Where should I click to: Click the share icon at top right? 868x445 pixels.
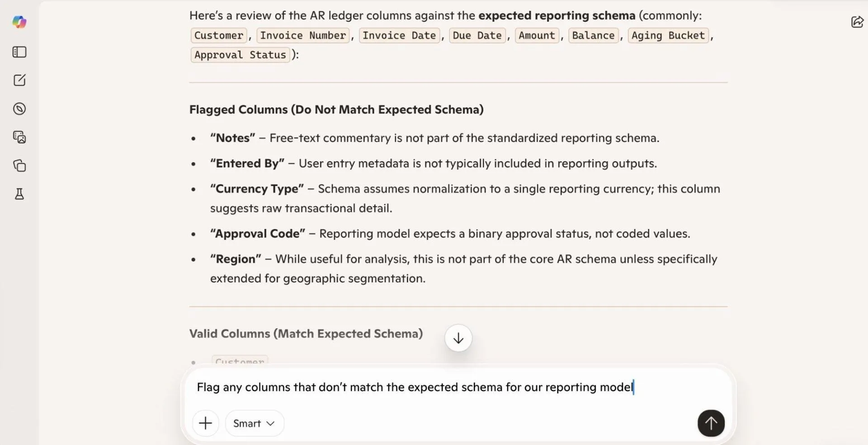click(857, 22)
